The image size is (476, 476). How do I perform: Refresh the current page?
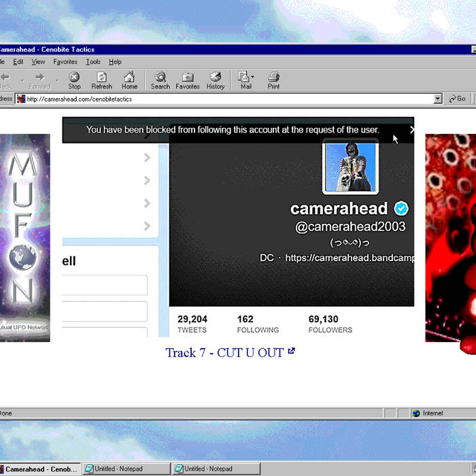click(101, 80)
